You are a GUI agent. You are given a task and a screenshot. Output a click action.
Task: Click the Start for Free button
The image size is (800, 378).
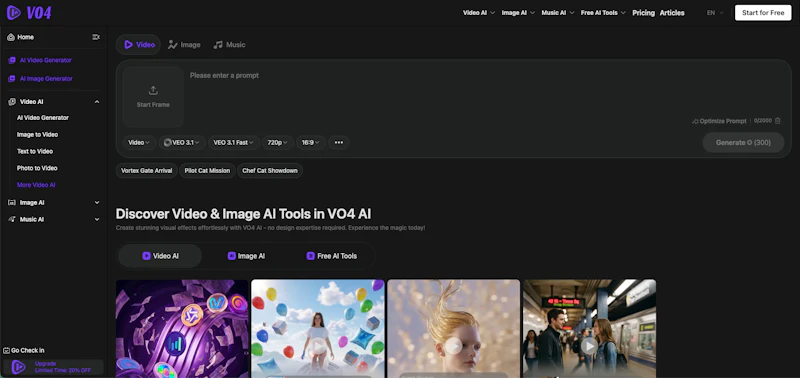click(763, 13)
